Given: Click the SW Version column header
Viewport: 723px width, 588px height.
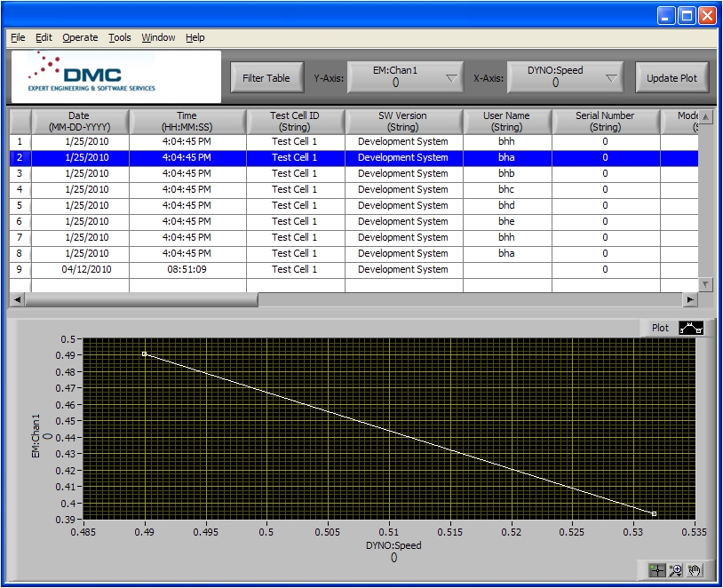Looking at the screenshot, I should click(x=403, y=121).
